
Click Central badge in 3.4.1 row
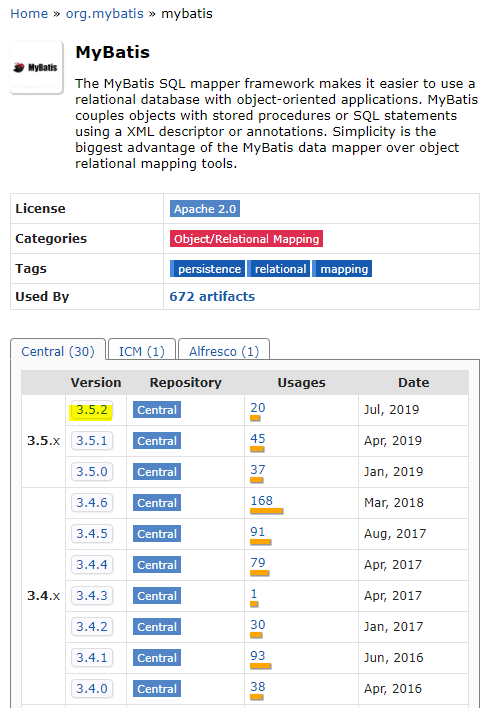coord(157,657)
